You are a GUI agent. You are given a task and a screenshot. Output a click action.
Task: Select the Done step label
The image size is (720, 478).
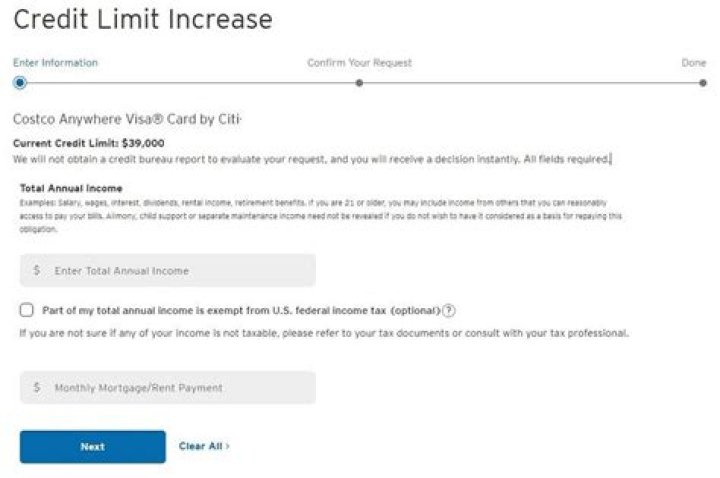click(693, 63)
